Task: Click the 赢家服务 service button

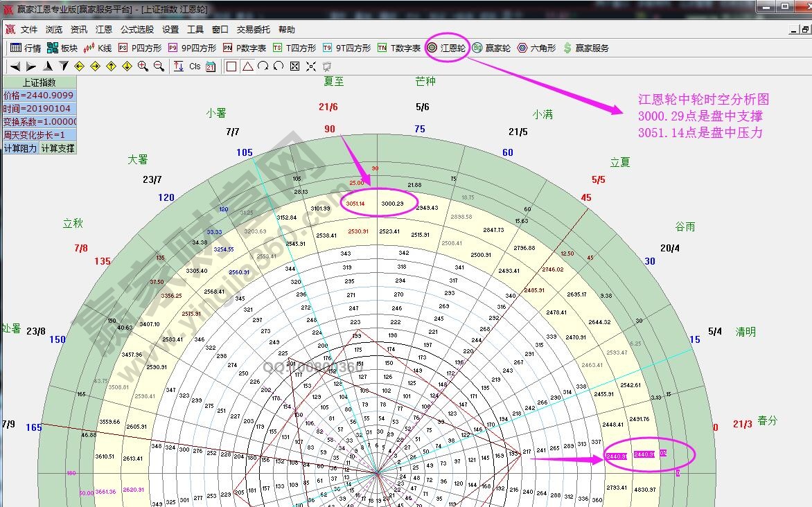Action: (585, 48)
